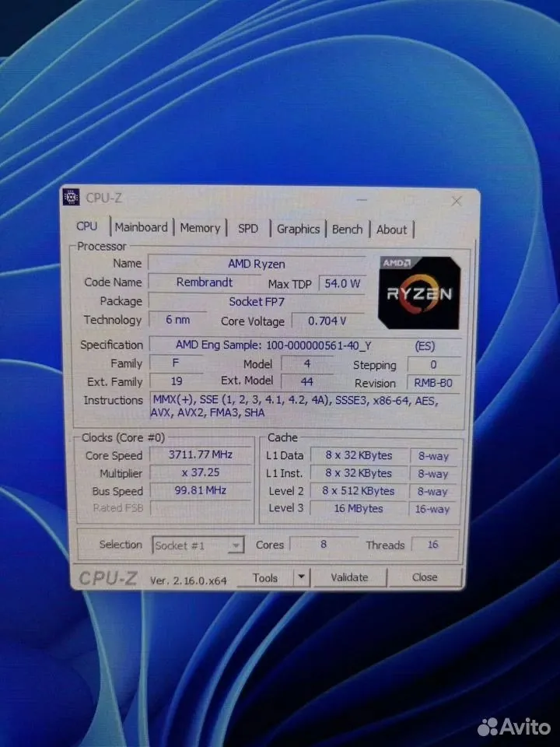
Task: Click the (ES) label in Specification row
Action: [425, 345]
